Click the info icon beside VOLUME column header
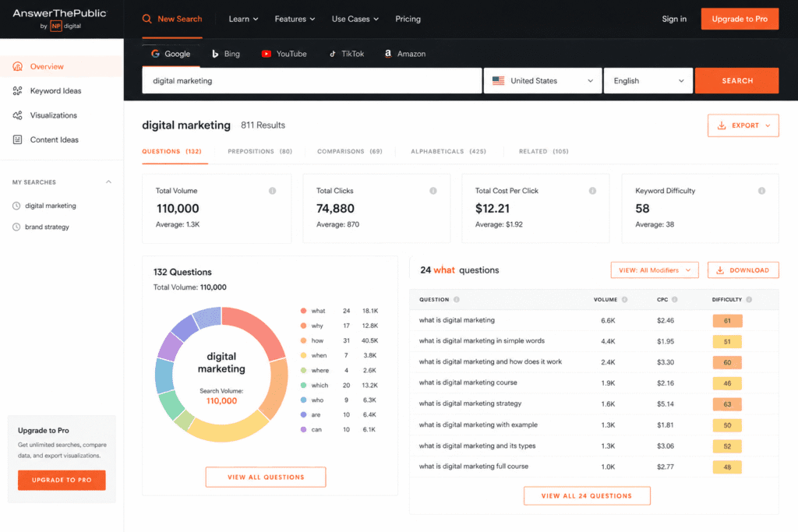The image size is (798, 532). point(624,300)
